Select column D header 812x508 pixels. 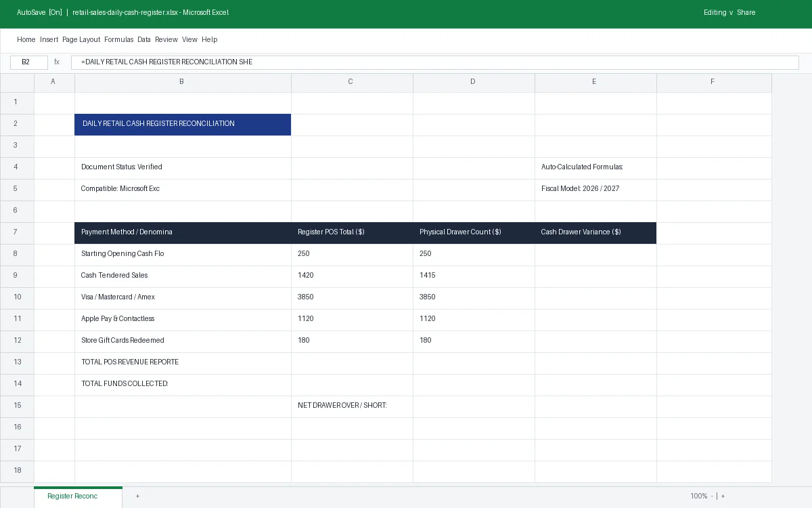click(474, 82)
